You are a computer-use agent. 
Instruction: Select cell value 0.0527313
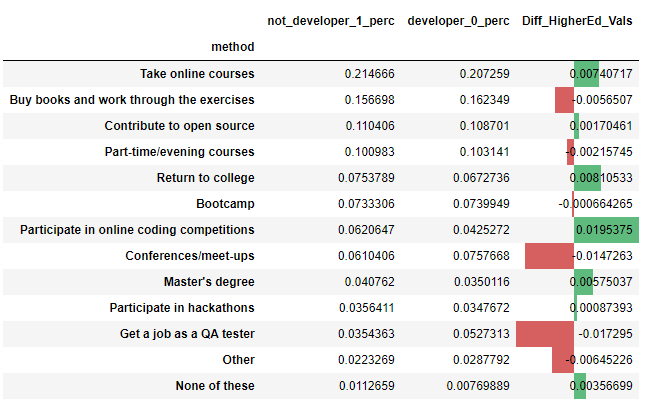(482, 333)
